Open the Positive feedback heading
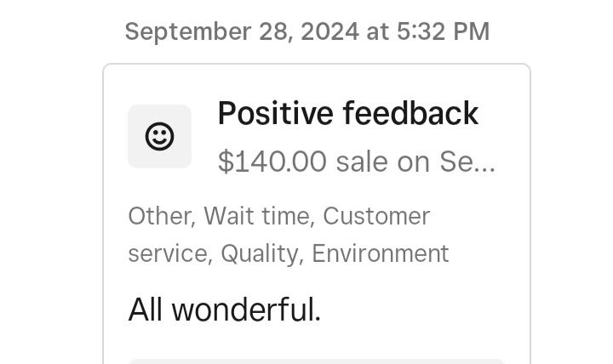Image resolution: width=613 pixels, height=364 pixels. pyautogui.click(x=348, y=114)
